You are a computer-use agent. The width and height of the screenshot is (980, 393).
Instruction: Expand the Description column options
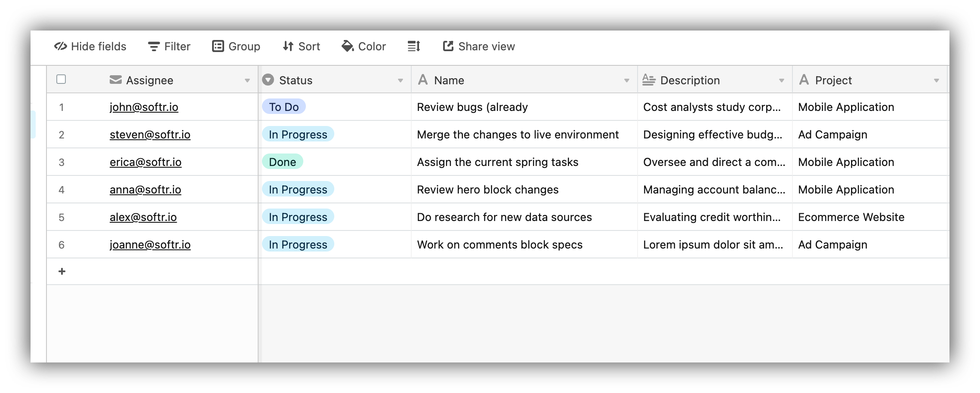coord(782,80)
